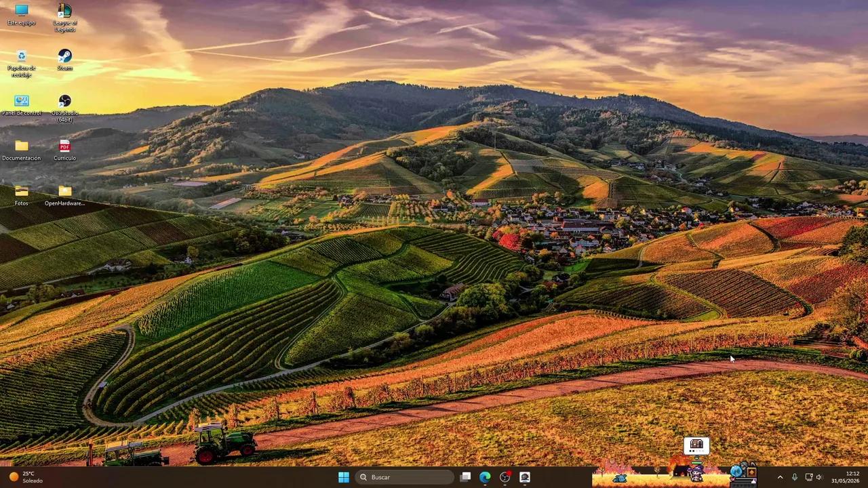Select the Papelera de reciclaje icon
Image resolution: width=868 pixels, height=488 pixels.
[x=22, y=63]
